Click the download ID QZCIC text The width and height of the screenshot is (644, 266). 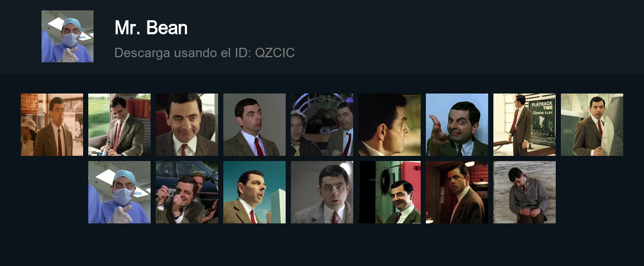(205, 53)
